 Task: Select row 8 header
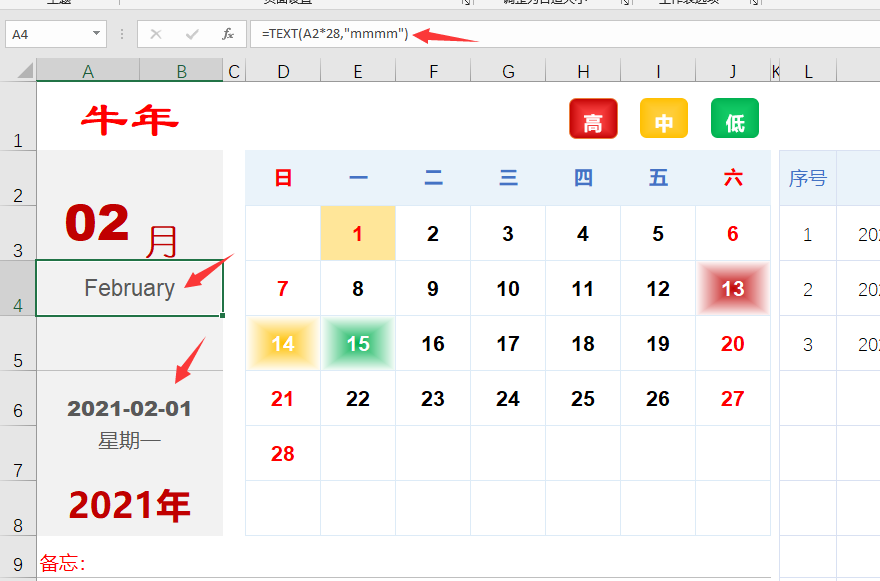tap(18, 508)
